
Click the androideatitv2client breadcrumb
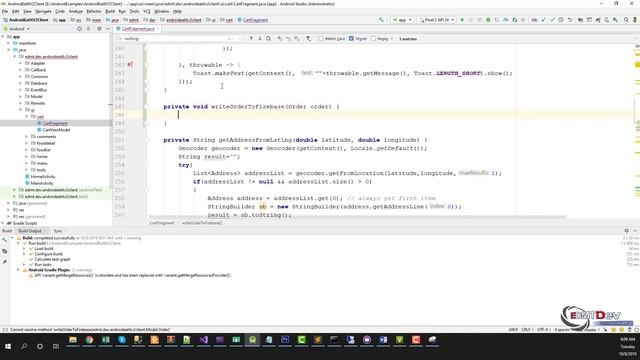(x=181, y=20)
